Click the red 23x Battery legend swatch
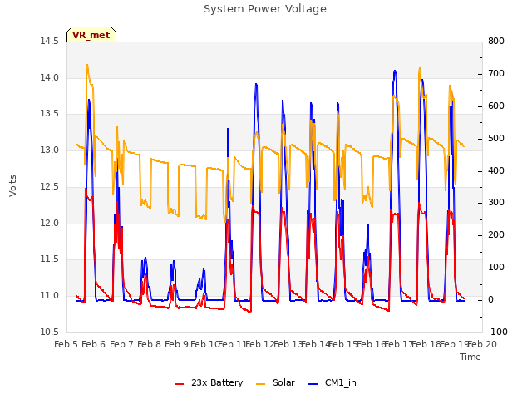Image resolution: width=532 pixels, height=399 pixels. point(180,384)
